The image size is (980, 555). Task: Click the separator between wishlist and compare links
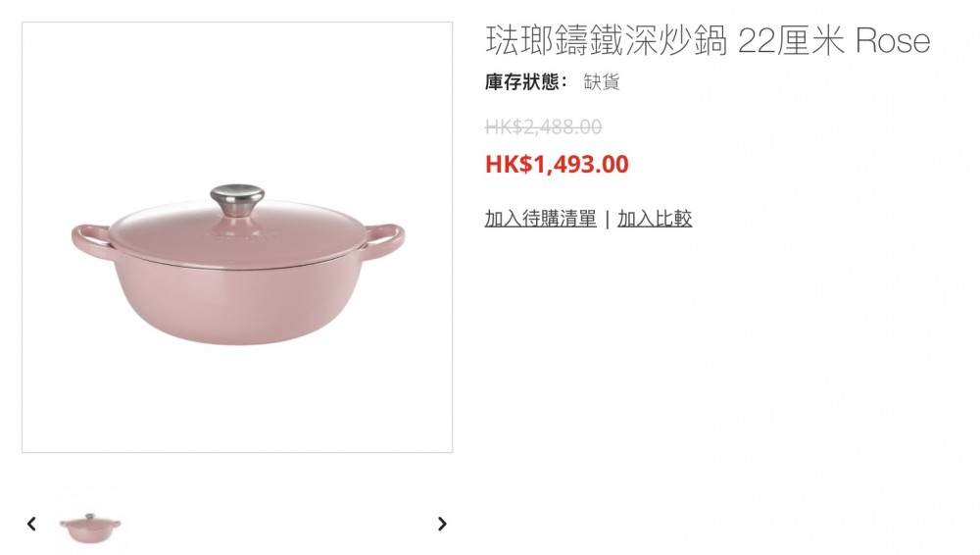(607, 220)
